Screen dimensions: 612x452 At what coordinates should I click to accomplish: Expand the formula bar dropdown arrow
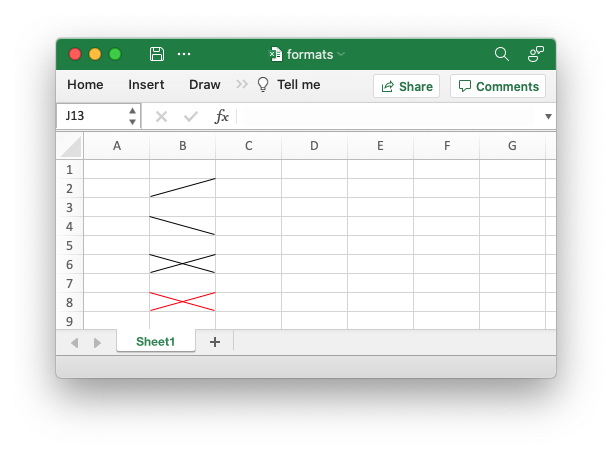pyautogui.click(x=548, y=116)
